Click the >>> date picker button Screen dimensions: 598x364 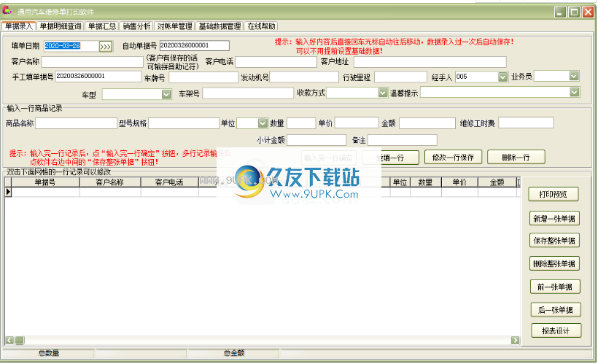(106, 47)
